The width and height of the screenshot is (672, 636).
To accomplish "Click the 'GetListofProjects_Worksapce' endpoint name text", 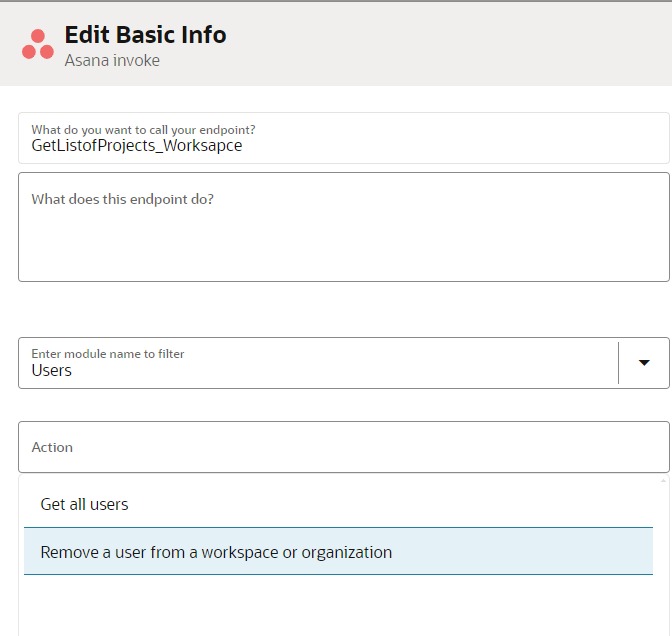I will pyautogui.click(x=136, y=146).
